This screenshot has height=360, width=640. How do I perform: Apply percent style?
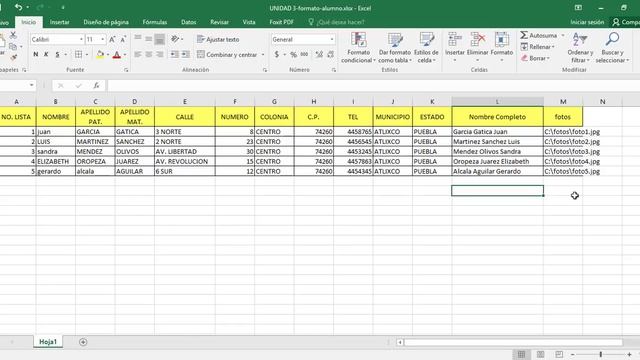pyautogui.click(x=293, y=54)
